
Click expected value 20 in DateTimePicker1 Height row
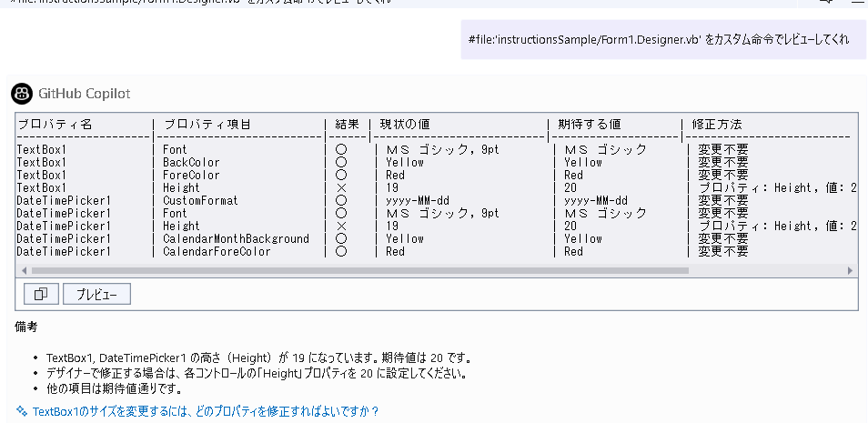coord(570,226)
